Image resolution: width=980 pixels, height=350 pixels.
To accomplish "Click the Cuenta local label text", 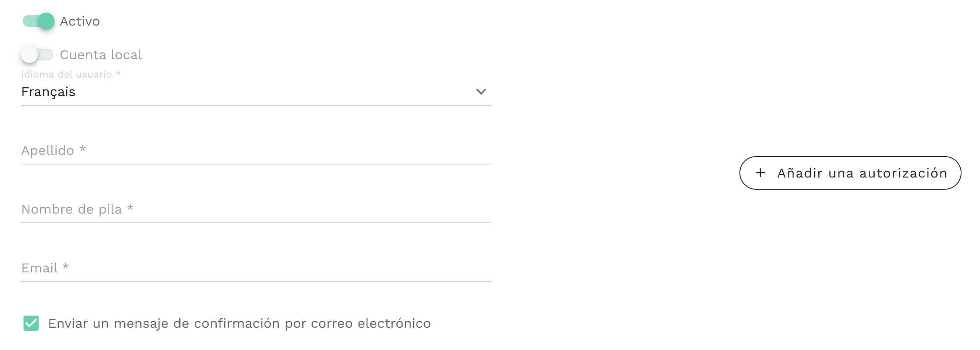I will tap(101, 55).
